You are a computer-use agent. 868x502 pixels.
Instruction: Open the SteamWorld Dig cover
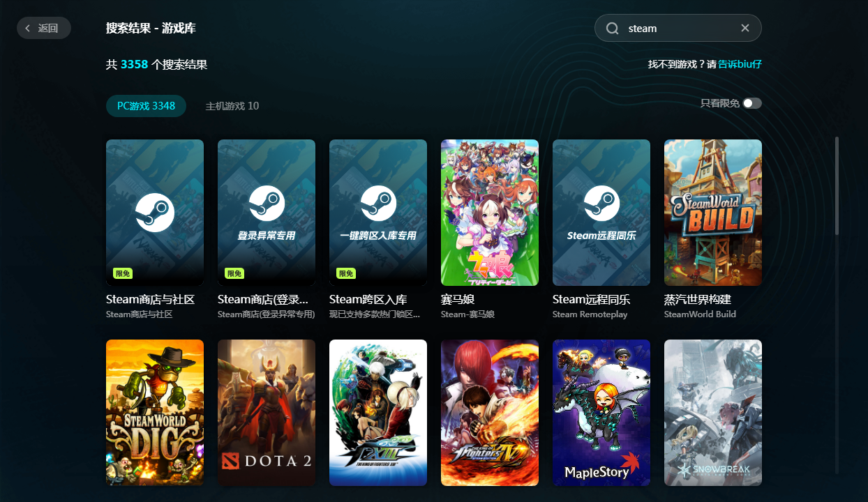point(155,413)
